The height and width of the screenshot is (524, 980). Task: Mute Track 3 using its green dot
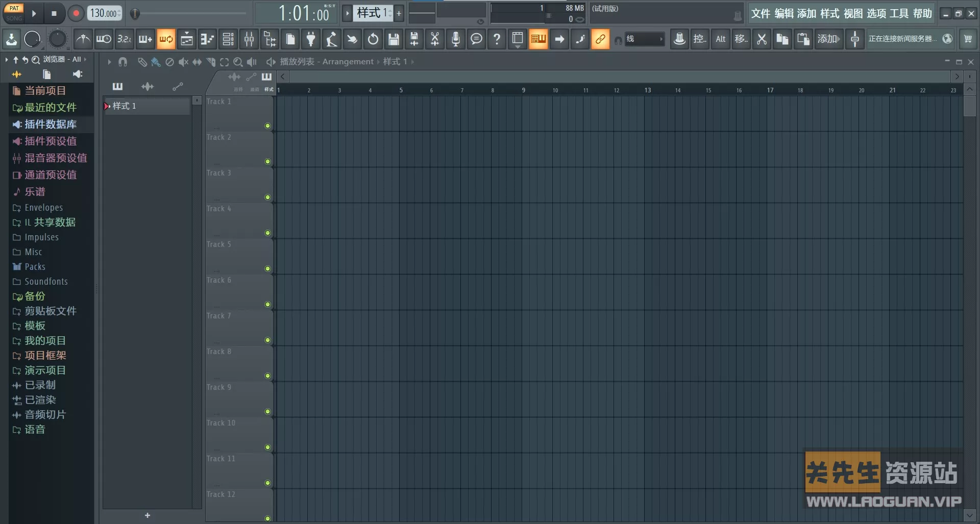pos(267,197)
